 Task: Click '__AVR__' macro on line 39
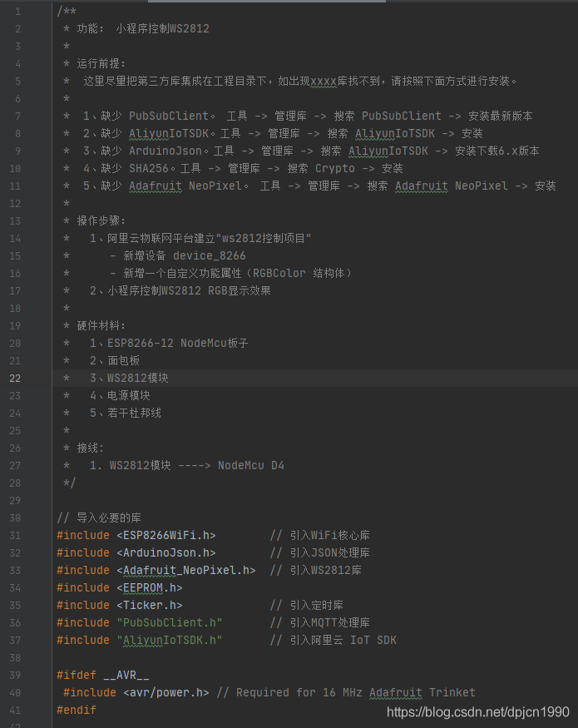[x=126, y=676]
